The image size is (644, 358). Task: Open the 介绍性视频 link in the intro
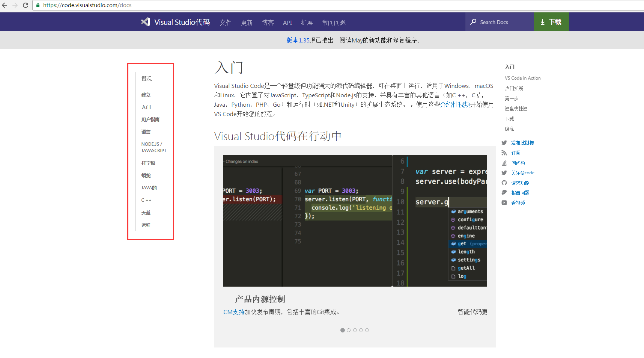455,104
